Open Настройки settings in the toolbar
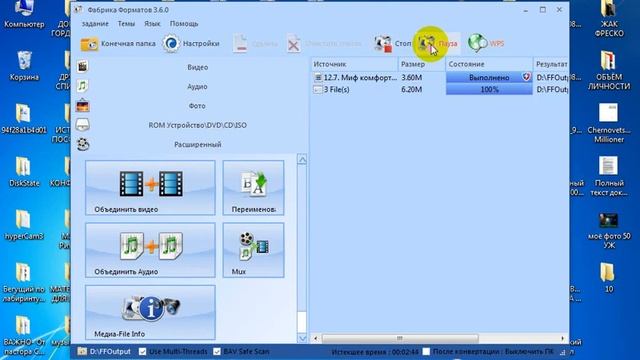The width and height of the screenshot is (640, 360). pyautogui.click(x=191, y=44)
